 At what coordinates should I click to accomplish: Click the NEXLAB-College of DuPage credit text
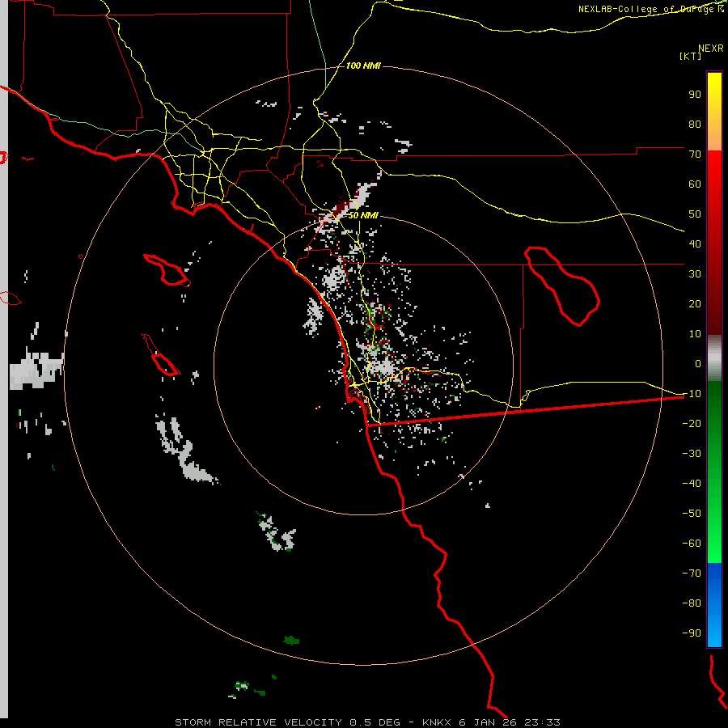point(650,9)
